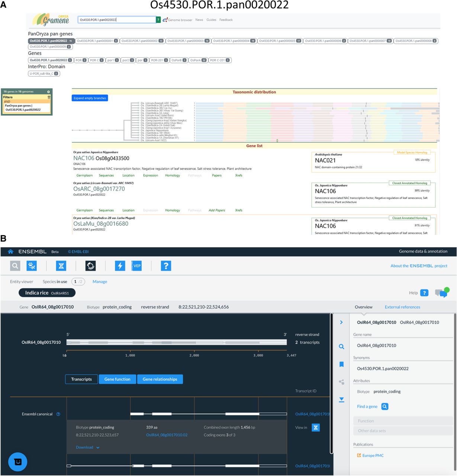Toggle the LI-POR_suB-like_C domain pill

coord(44,74)
